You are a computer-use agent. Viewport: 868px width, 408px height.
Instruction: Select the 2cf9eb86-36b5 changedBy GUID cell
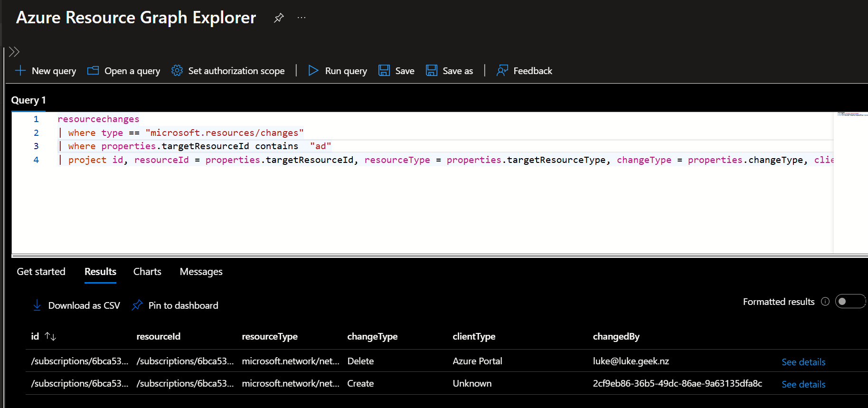click(x=678, y=383)
